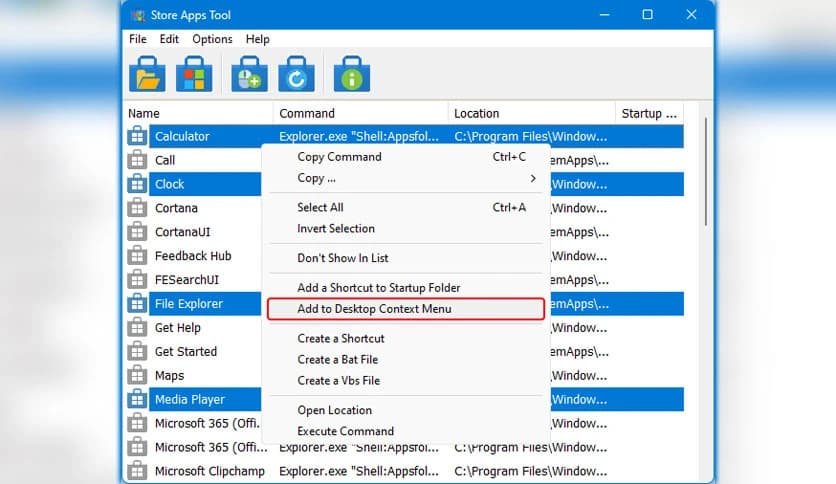Click the Microsoft Clipchamp row location cell
The height and width of the screenshot is (484, 836).
(530, 471)
